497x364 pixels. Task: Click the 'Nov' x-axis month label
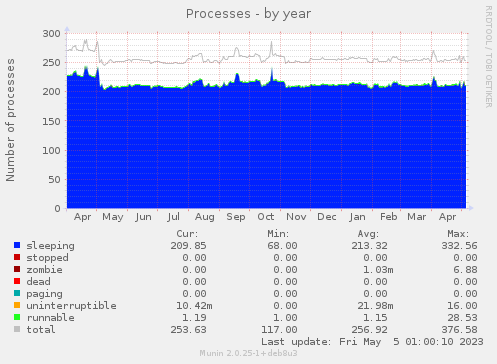[x=296, y=217]
